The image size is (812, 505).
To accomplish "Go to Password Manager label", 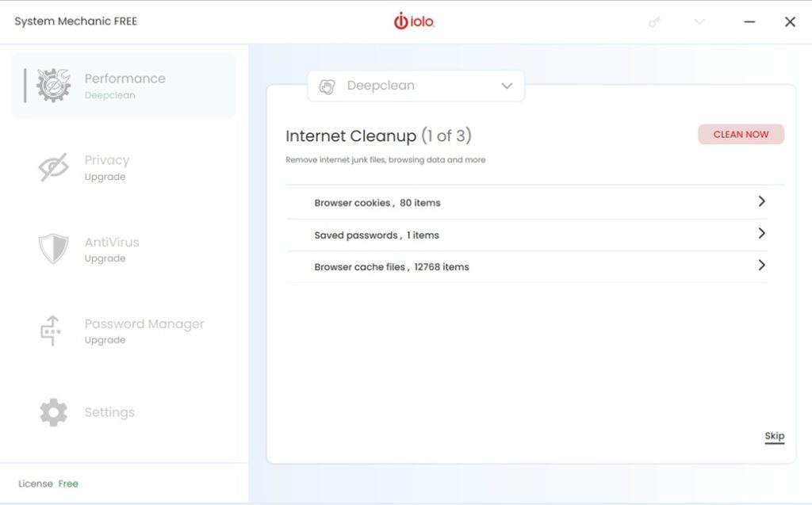I will (144, 323).
